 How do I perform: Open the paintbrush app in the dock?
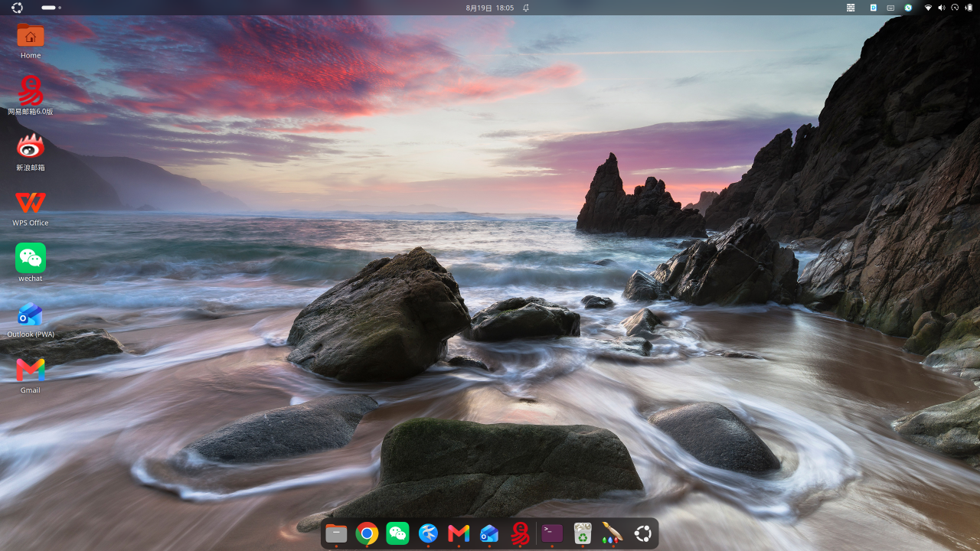[612, 533]
